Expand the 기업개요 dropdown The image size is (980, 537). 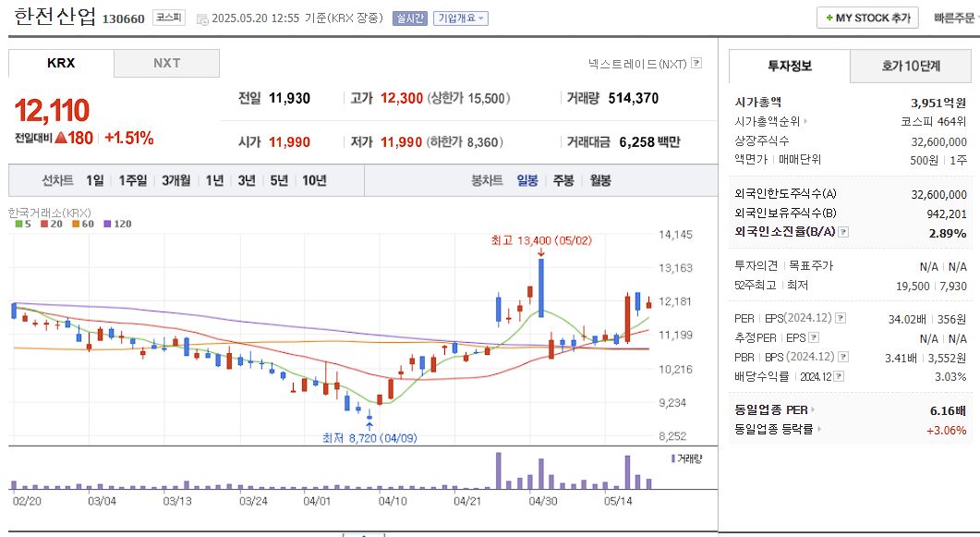pos(463,18)
